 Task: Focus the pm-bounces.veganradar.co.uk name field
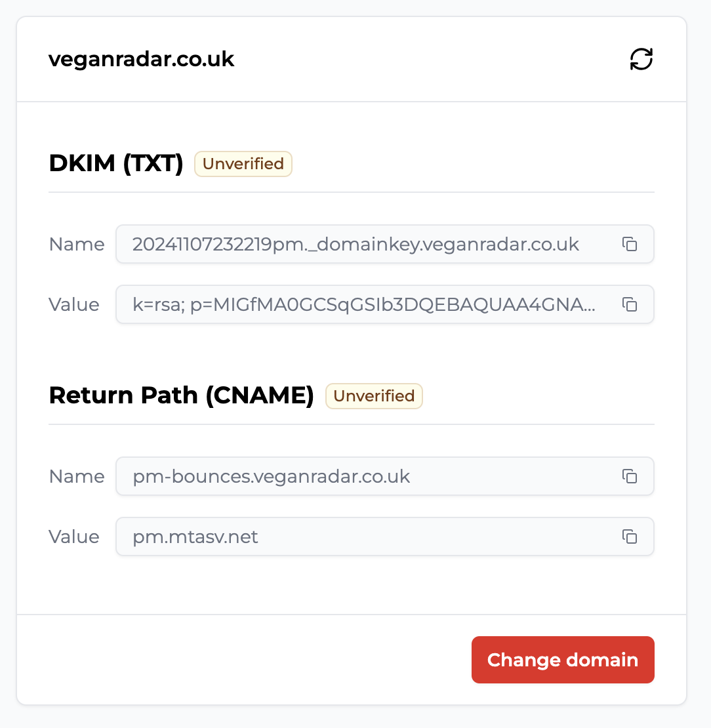[x=385, y=476]
